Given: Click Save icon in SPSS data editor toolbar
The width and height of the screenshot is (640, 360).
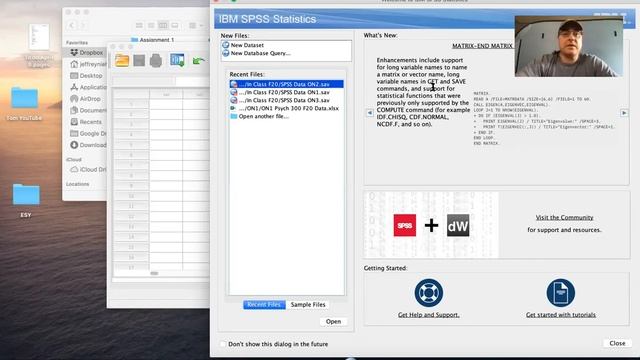Looking at the screenshot, I should pyautogui.click(x=139, y=60).
